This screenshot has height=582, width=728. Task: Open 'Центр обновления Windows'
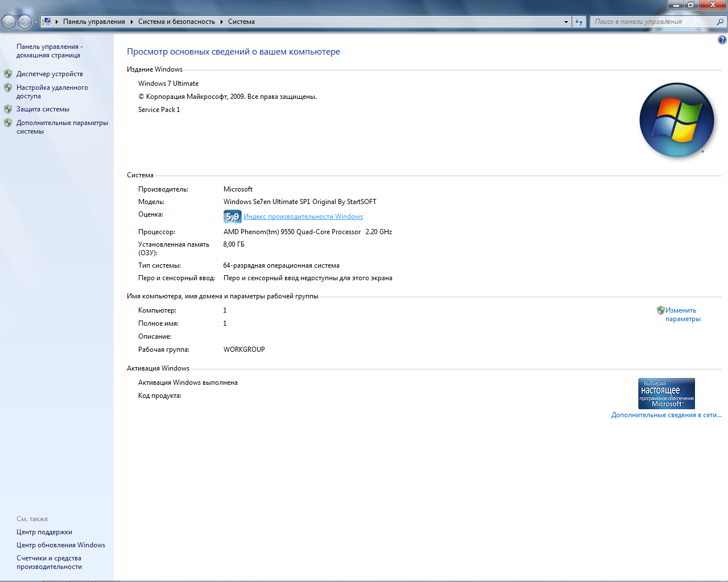(61, 545)
